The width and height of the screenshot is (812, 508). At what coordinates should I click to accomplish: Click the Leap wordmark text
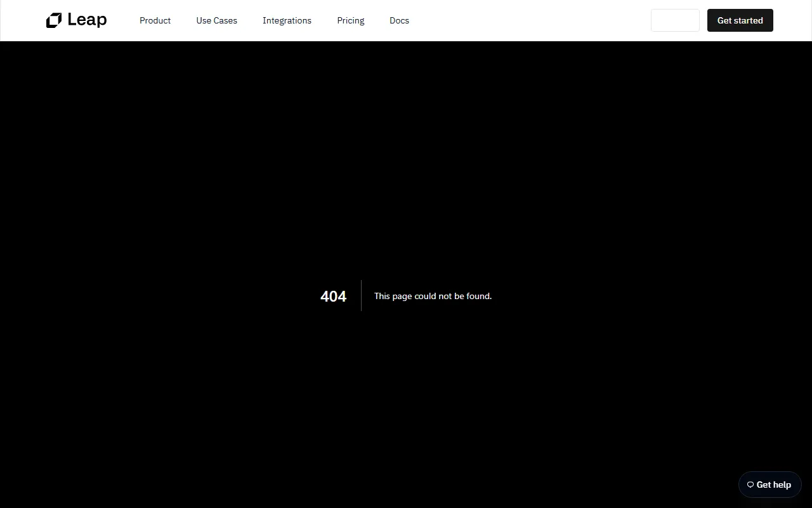[x=87, y=20]
